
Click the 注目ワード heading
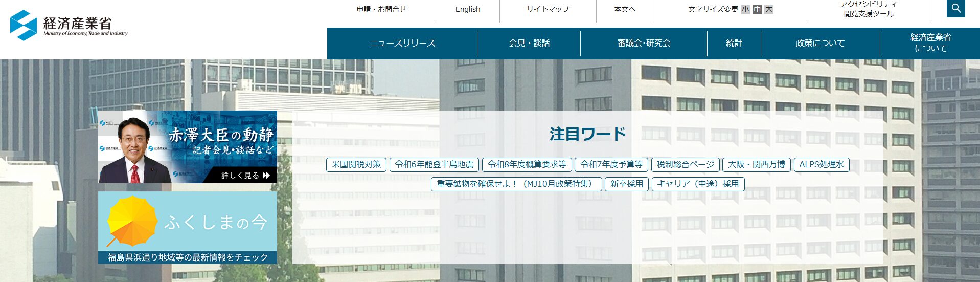click(588, 134)
